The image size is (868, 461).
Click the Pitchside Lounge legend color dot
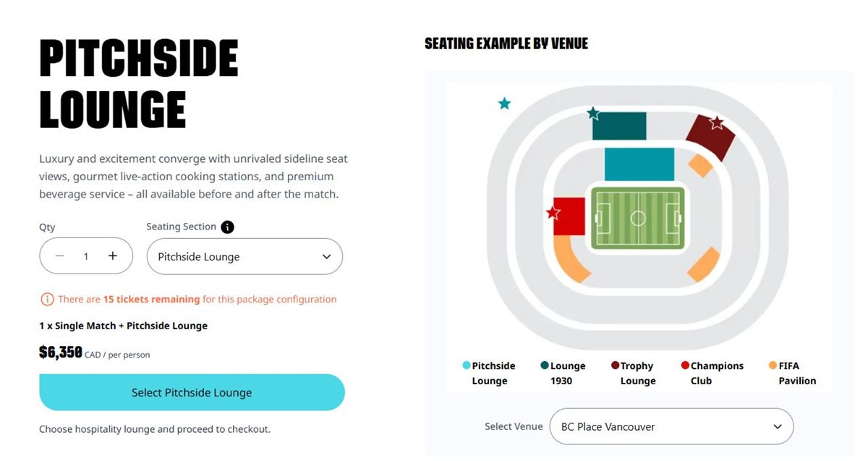tap(467, 365)
